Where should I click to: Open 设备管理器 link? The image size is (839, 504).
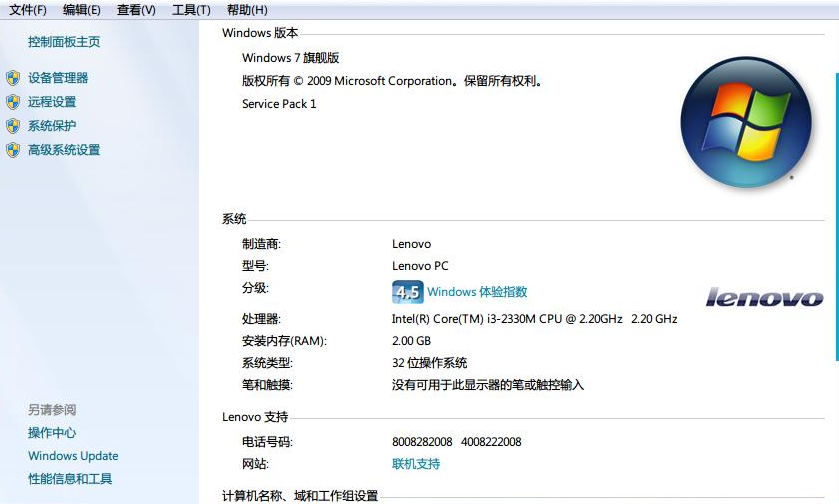point(58,78)
